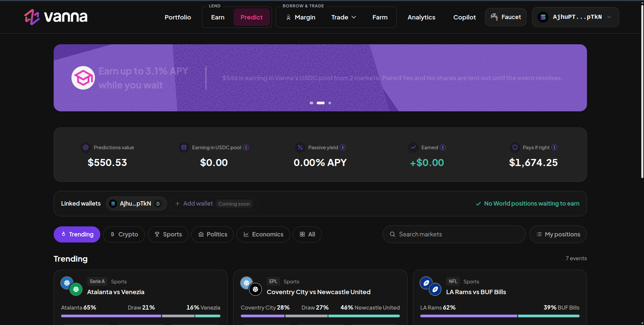The width and height of the screenshot is (644, 325).
Task: Click the search magnifier icon
Action: point(392,234)
